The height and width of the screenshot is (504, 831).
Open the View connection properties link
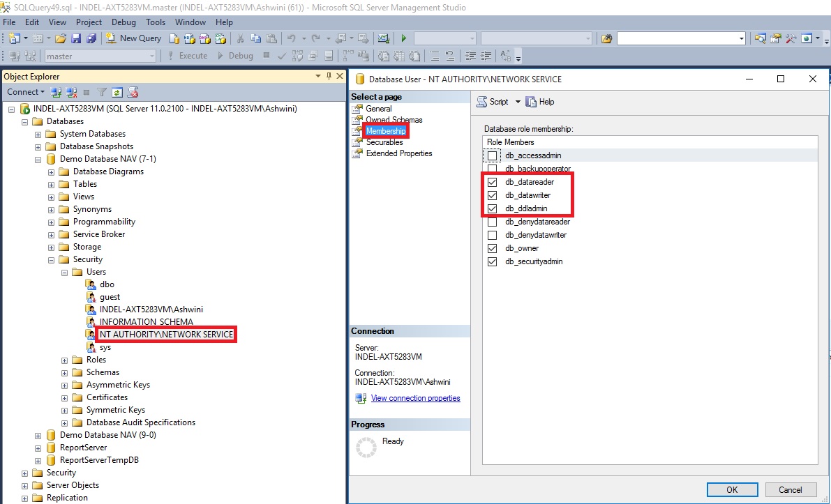pyautogui.click(x=415, y=398)
